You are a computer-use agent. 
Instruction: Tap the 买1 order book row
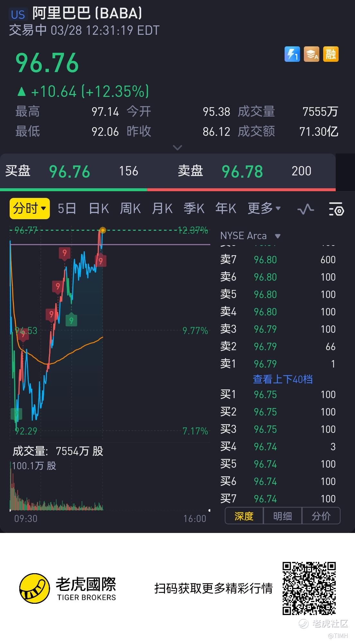tap(278, 394)
